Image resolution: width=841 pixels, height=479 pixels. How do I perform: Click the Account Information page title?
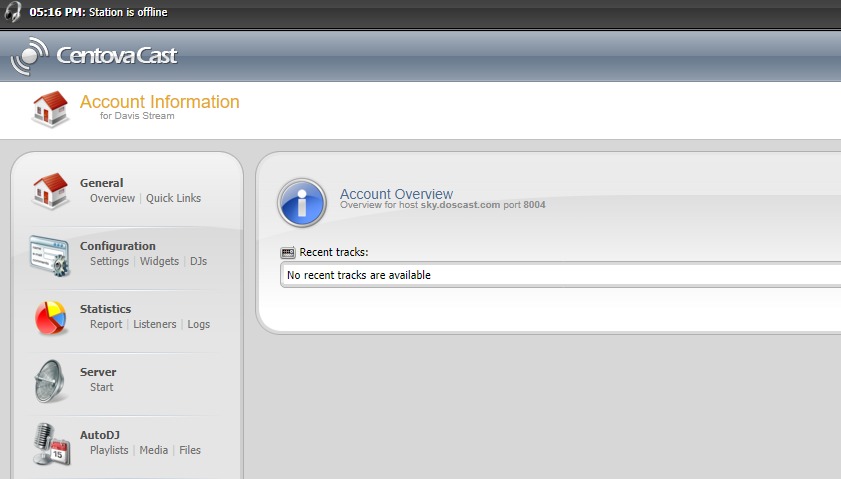pyautogui.click(x=159, y=101)
